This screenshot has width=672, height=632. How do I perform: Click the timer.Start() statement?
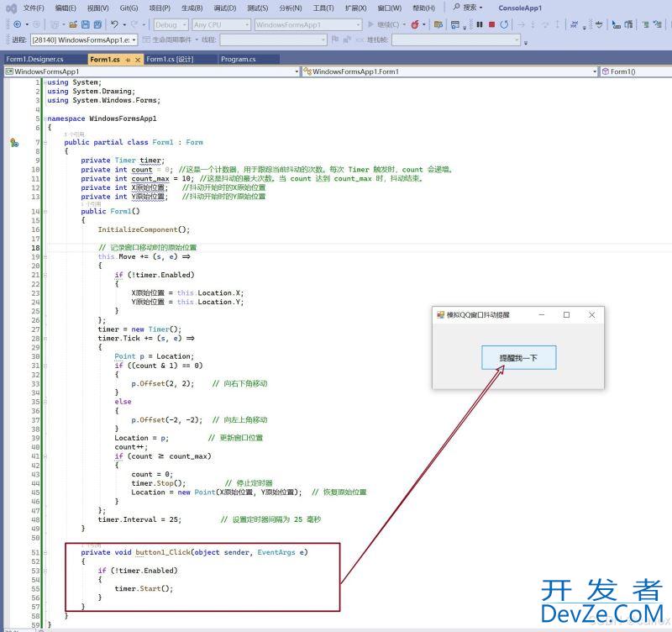pos(144,588)
